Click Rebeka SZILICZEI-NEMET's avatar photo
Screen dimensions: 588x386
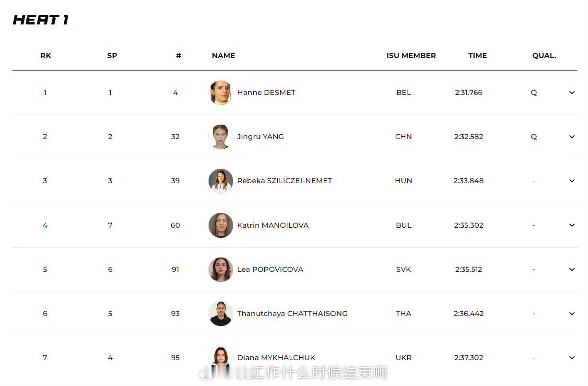point(221,181)
